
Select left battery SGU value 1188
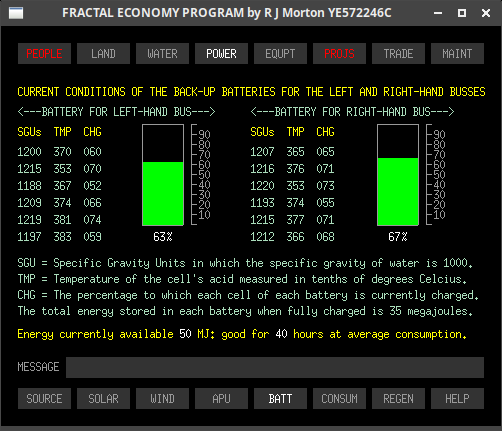click(29, 186)
